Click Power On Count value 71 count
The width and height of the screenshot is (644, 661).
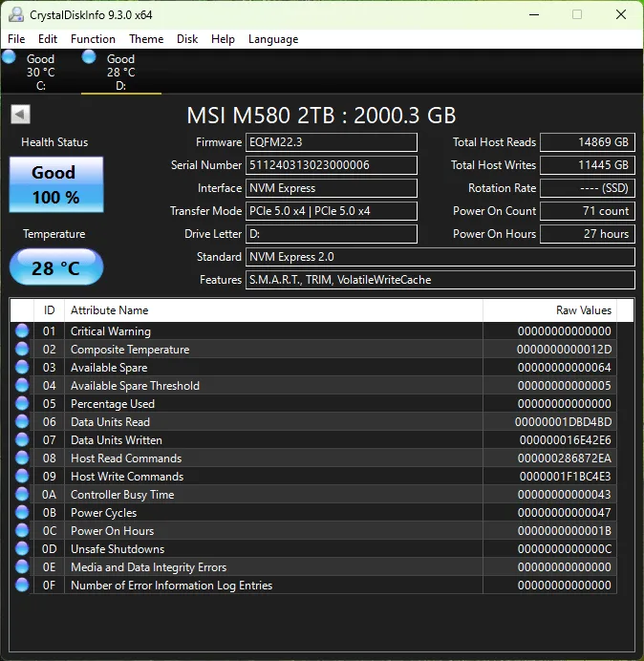pyautogui.click(x=588, y=211)
